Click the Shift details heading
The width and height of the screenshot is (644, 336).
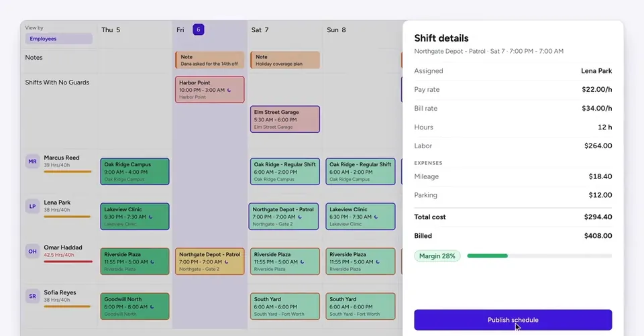tap(441, 38)
